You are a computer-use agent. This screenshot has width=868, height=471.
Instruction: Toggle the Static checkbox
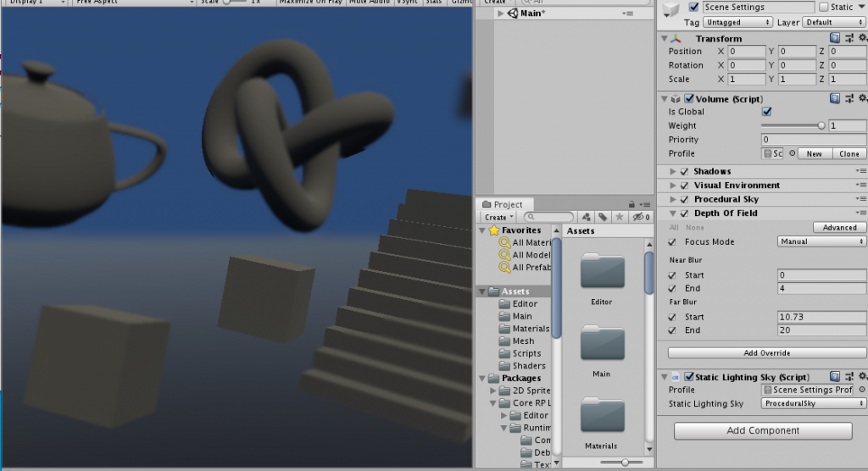tap(824, 7)
